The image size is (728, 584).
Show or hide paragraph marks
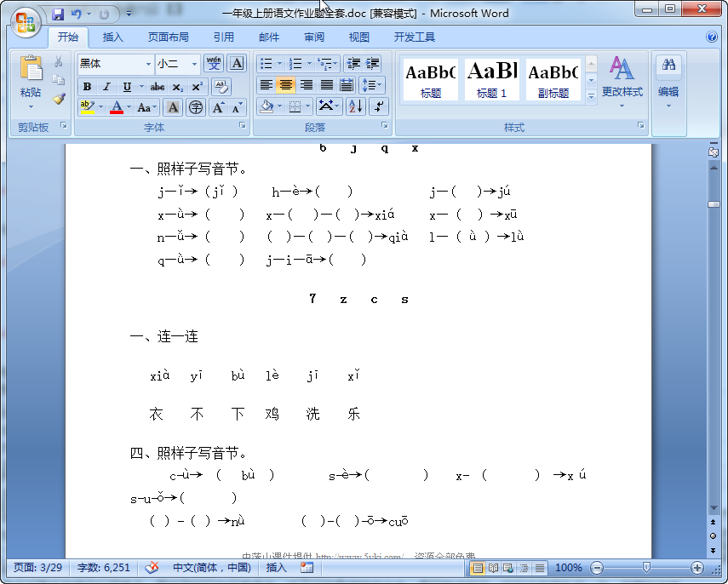pos(379,106)
